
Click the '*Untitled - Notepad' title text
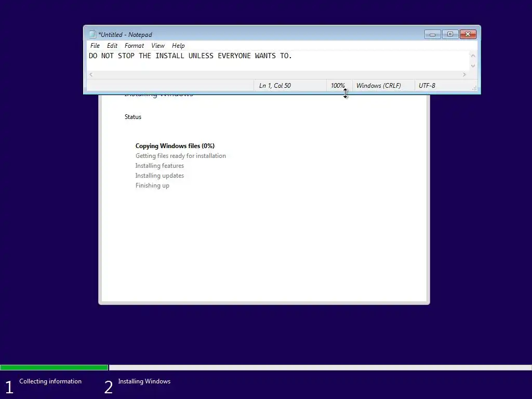[x=125, y=35]
